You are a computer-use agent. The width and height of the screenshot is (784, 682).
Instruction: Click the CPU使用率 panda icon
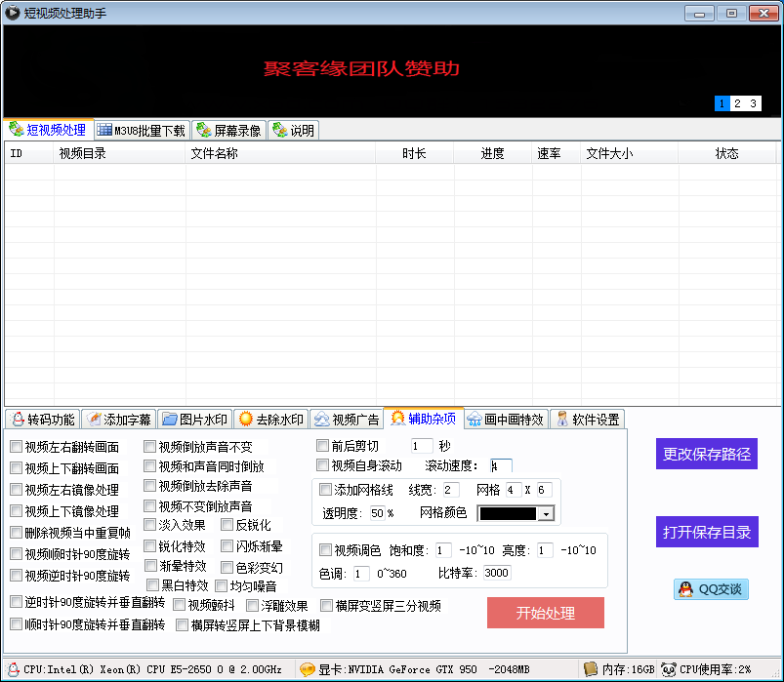tap(669, 669)
